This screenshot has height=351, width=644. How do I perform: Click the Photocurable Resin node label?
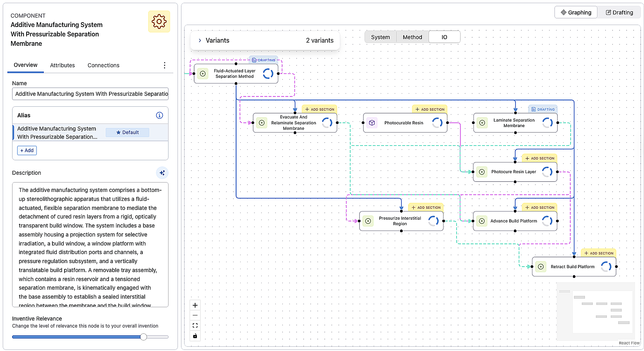coord(404,123)
